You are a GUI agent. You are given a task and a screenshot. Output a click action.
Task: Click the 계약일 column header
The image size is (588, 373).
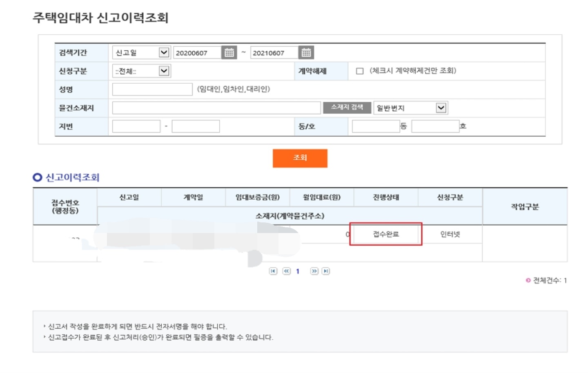point(193,198)
